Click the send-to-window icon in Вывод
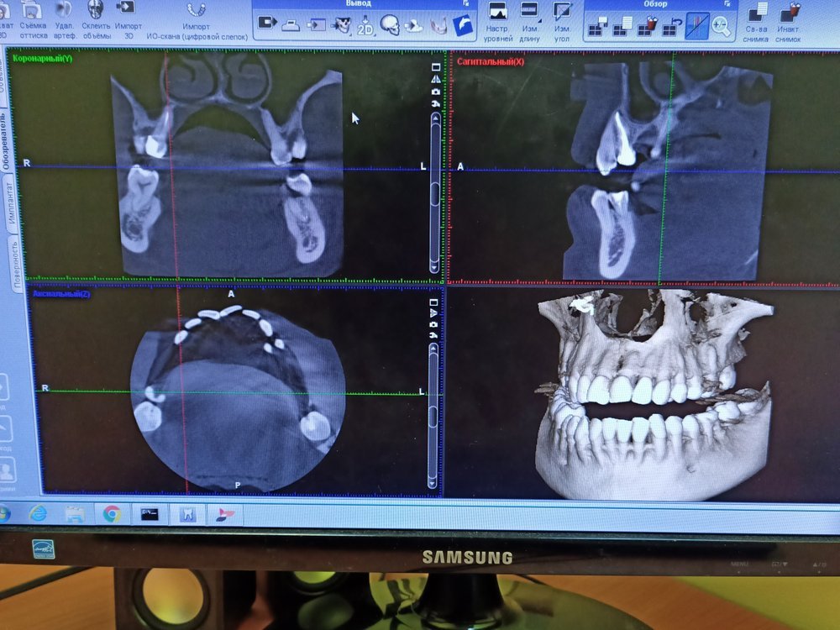This screenshot has height=630, width=840. pyautogui.click(x=316, y=24)
